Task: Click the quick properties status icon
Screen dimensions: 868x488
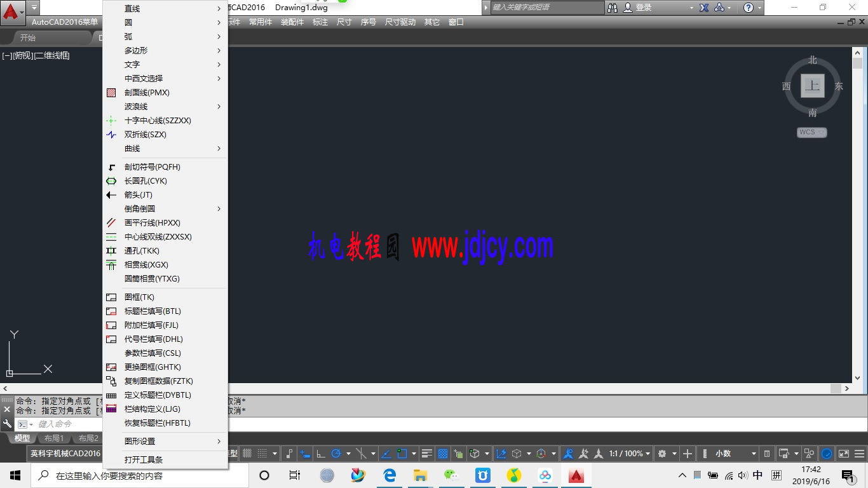Action: [x=767, y=453]
